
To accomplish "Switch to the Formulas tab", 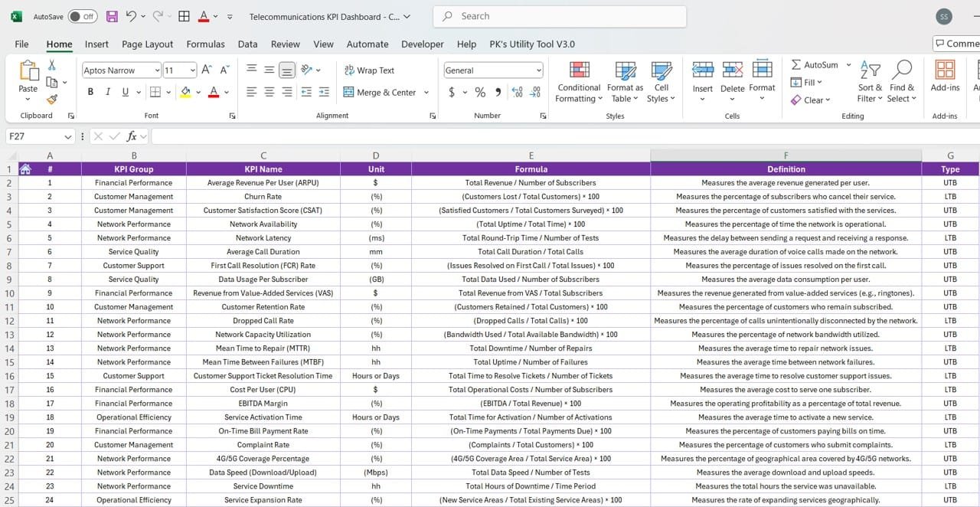I will [205, 44].
